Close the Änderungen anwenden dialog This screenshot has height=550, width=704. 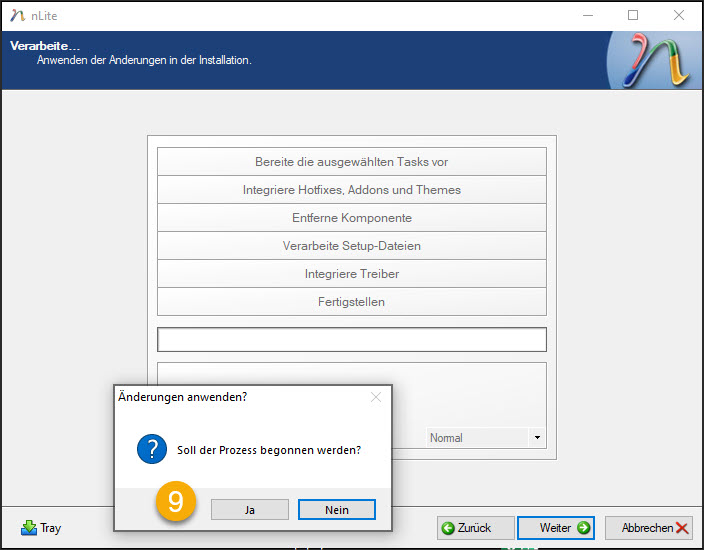[376, 397]
